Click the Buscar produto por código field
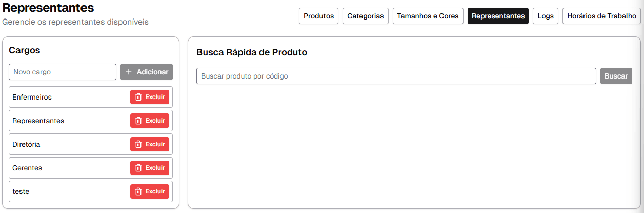 (x=396, y=76)
